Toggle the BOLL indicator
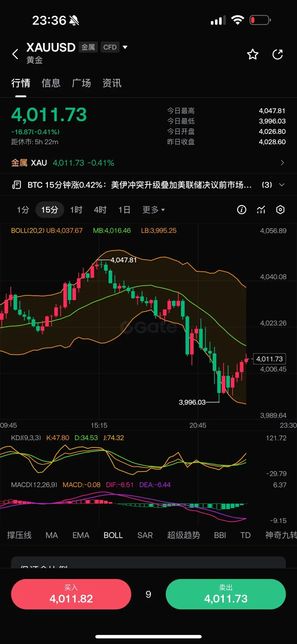 point(113,535)
